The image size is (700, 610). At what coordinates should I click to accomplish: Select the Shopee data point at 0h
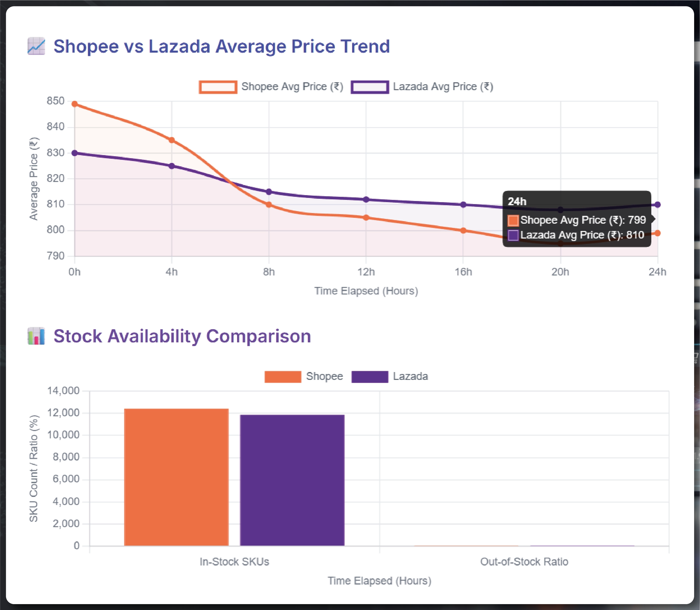point(75,104)
